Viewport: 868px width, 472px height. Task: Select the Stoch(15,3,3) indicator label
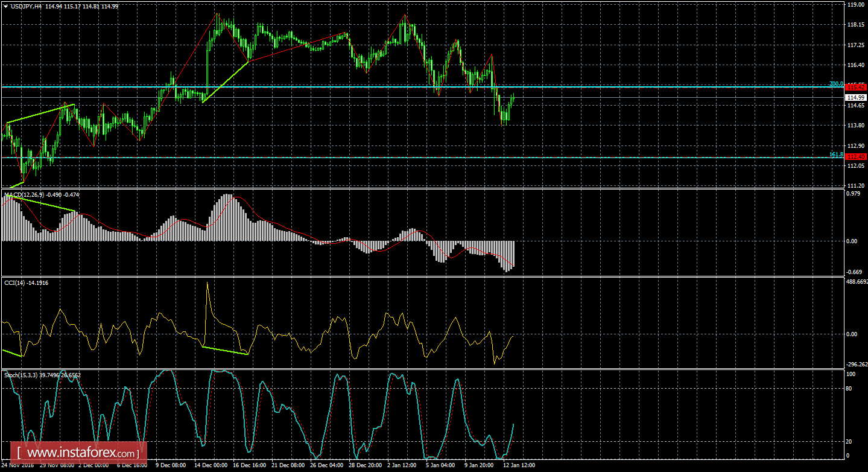click(21, 375)
